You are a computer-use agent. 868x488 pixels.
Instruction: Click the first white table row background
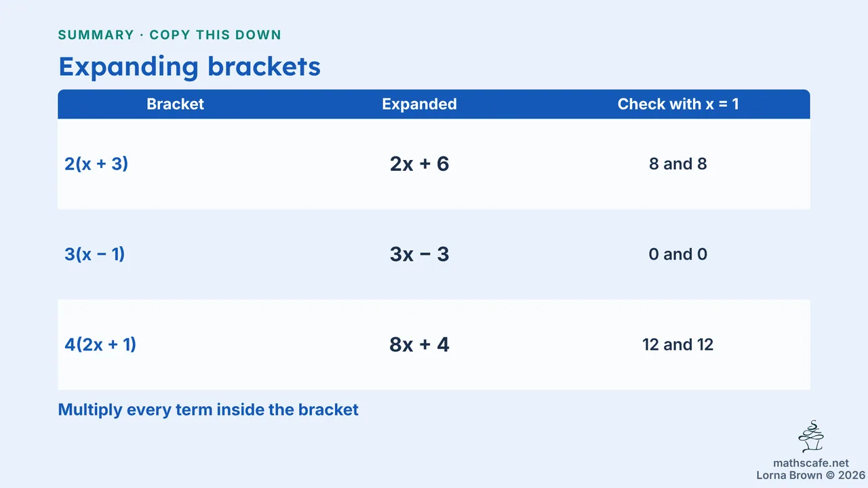pyautogui.click(x=434, y=164)
